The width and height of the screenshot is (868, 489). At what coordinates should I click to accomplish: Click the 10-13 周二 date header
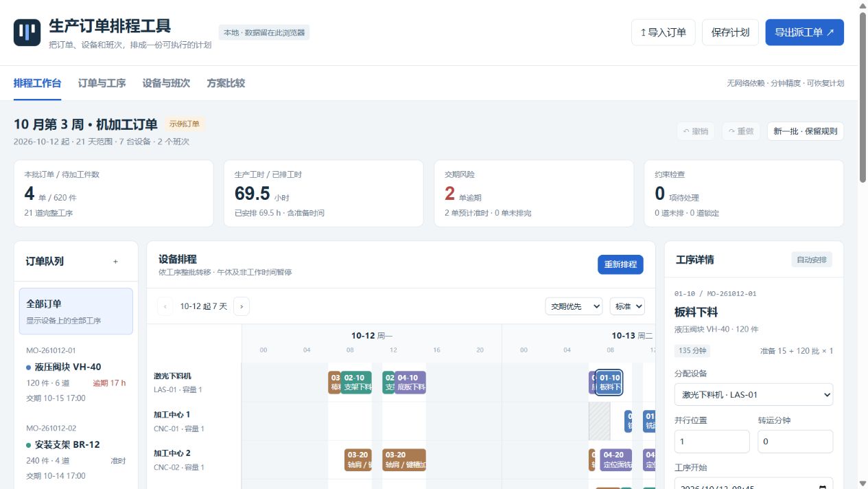point(631,336)
